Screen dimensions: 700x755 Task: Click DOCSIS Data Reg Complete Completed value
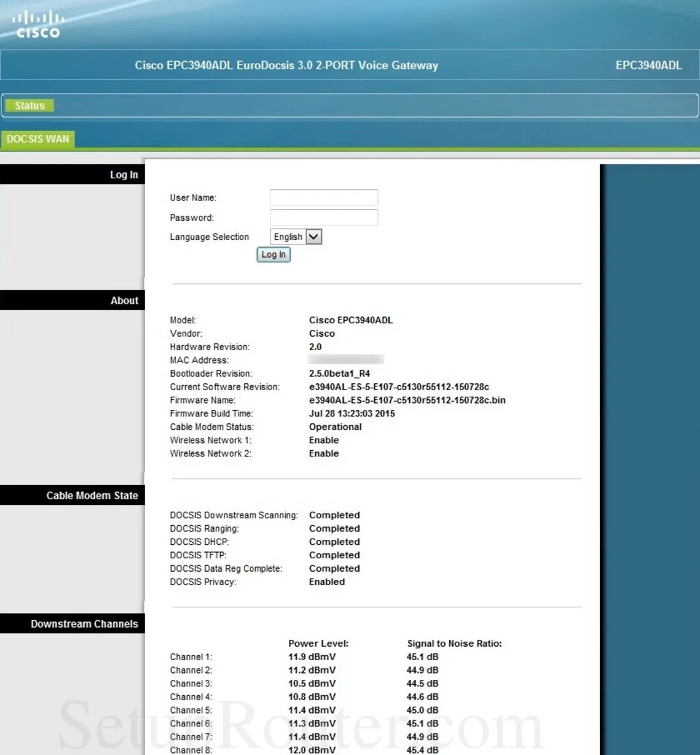334,568
